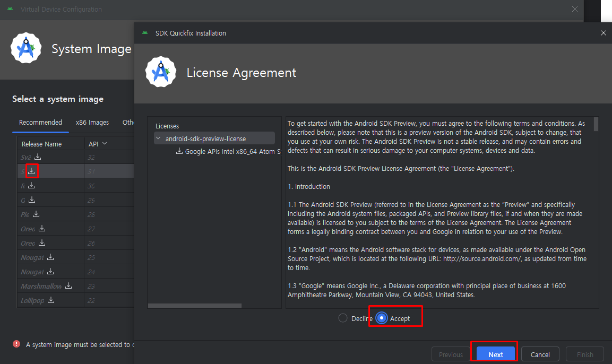This screenshot has height=364, width=612.
Task: Download the Oreo API 26 image
Action: pyautogui.click(x=42, y=242)
